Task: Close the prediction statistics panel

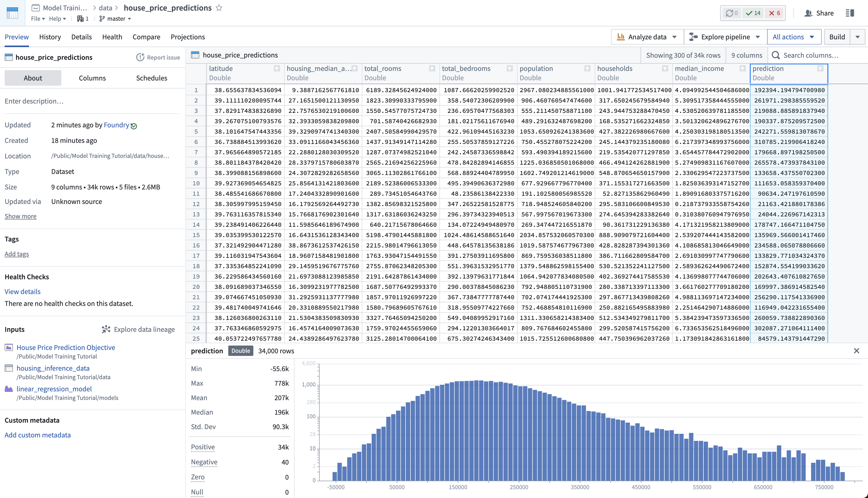Action: point(856,350)
